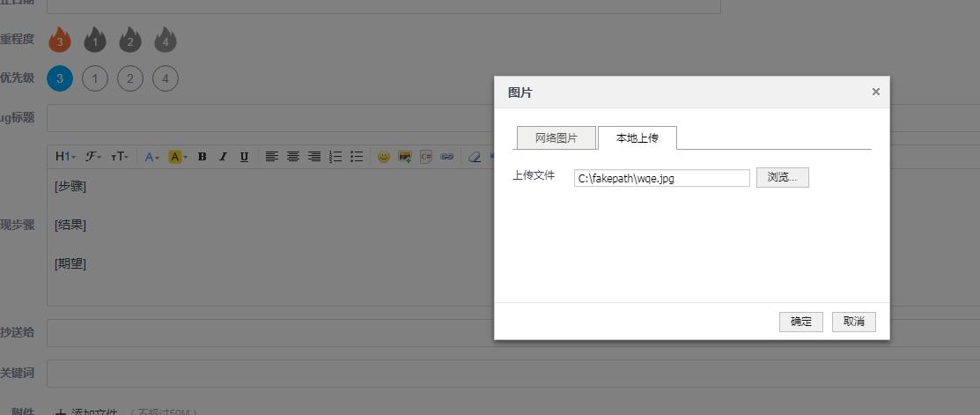Align text center
980x415 pixels.
coord(292,157)
